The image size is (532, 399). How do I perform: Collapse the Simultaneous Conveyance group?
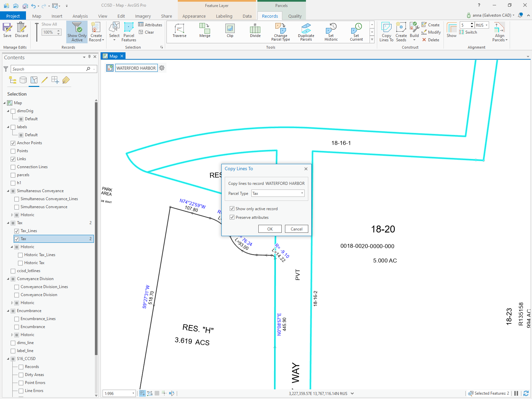(8, 191)
